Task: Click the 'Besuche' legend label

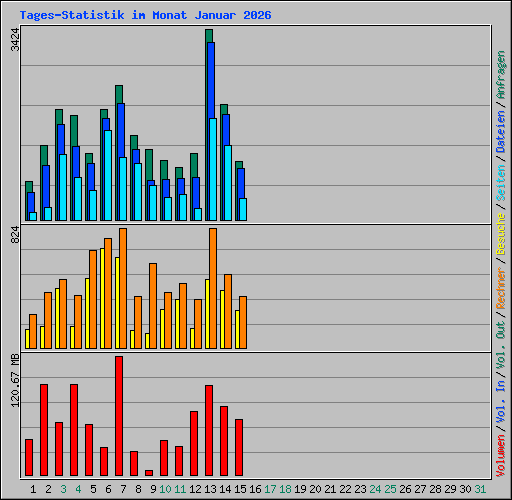Action: (501, 234)
